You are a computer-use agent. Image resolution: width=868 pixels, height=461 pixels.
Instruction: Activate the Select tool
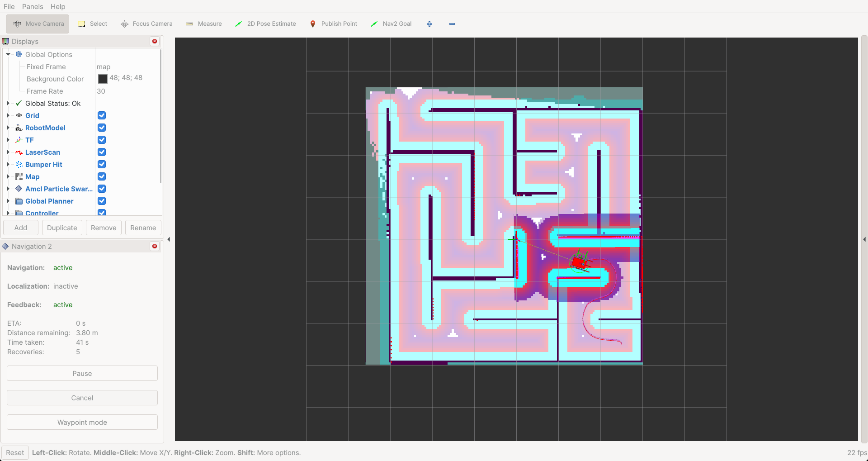click(92, 24)
